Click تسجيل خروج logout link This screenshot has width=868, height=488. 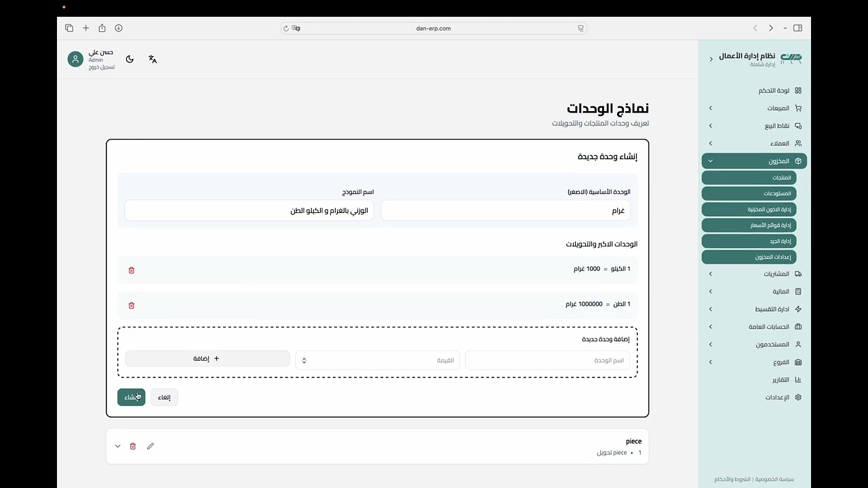pyautogui.click(x=102, y=67)
